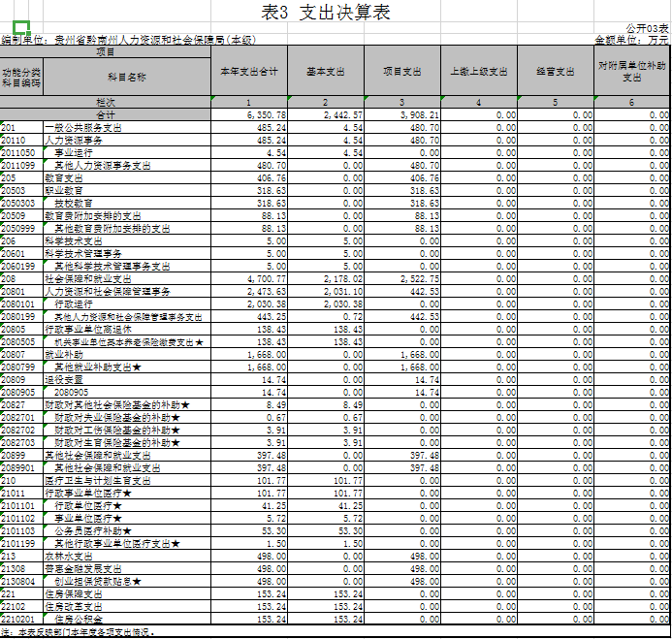Click the code cell 2050303

[21, 204]
